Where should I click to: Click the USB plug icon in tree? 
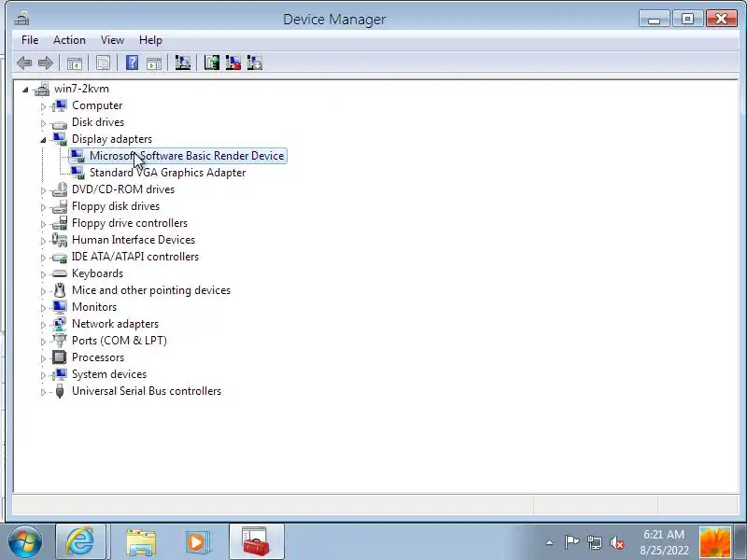pyautogui.click(x=60, y=391)
